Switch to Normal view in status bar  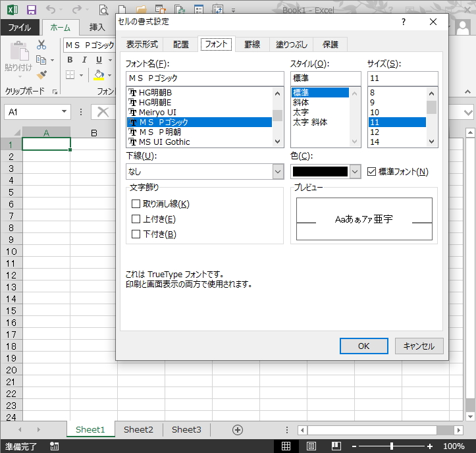(286, 446)
